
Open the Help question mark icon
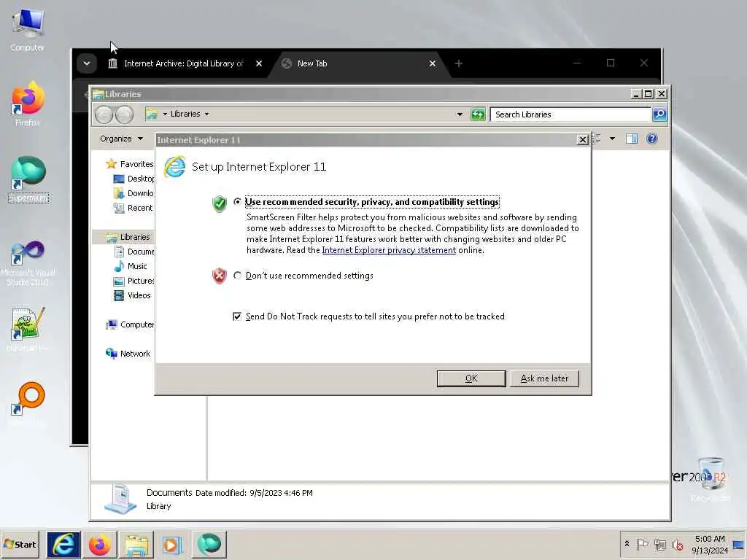(x=651, y=139)
